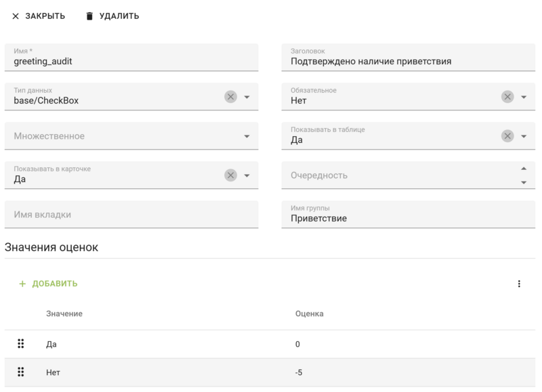The image size is (542, 392).
Task: Clear the Показывать в таблице value
Action: click(507, 136)
